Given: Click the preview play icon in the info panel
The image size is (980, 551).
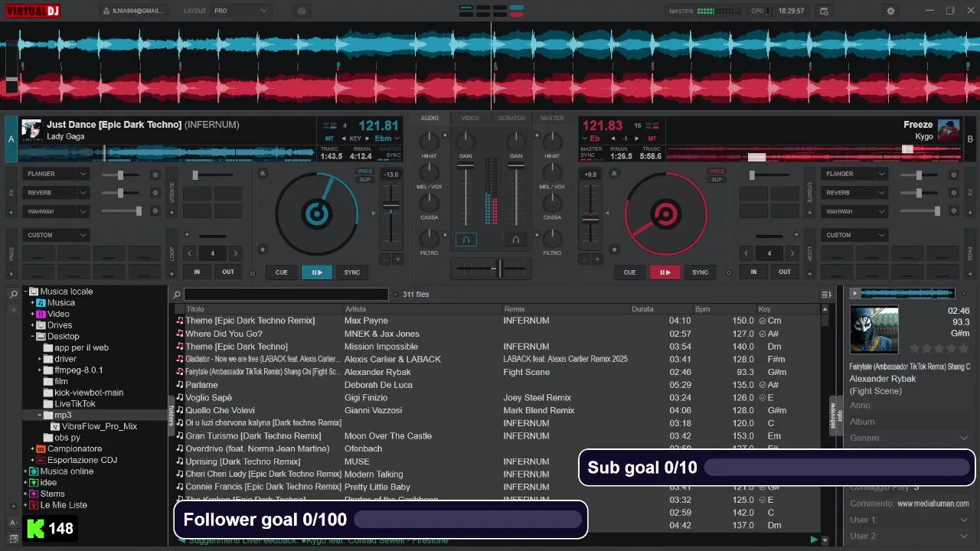Looking at the screenshot, I should pos(854,293).
